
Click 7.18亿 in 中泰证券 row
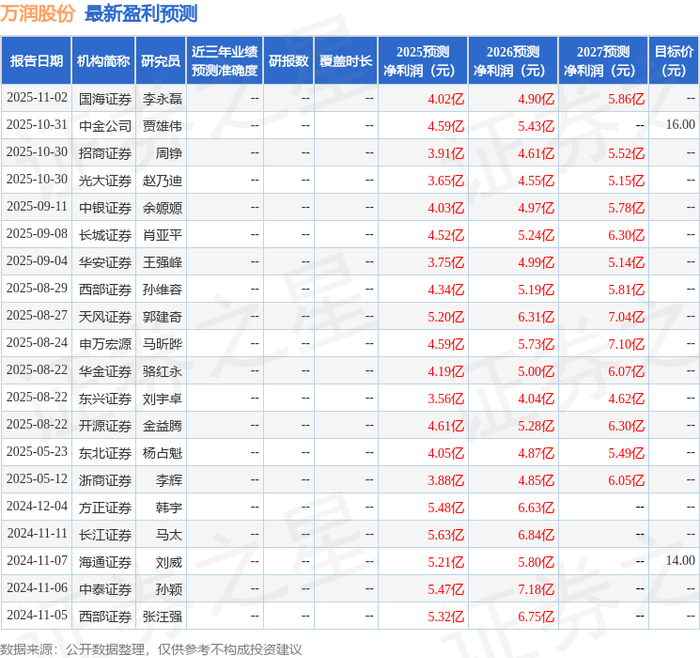(x=536, y=589)
